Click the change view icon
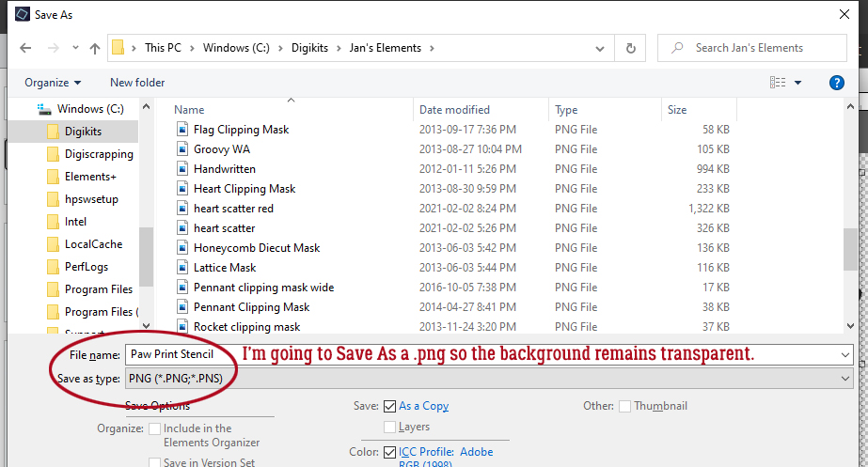This screenshot has height=467, width=868. click(x=777, y=83)
